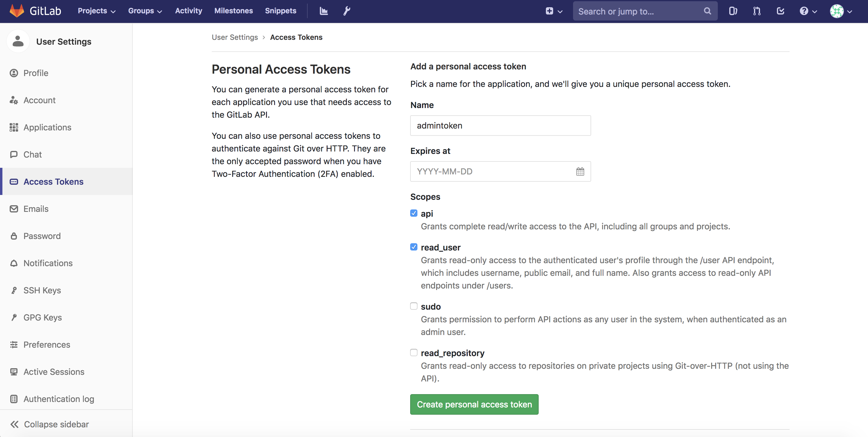Enable the sudo scope checkbox
This screenshot has width=868, height=437.
tap(414, 306)
